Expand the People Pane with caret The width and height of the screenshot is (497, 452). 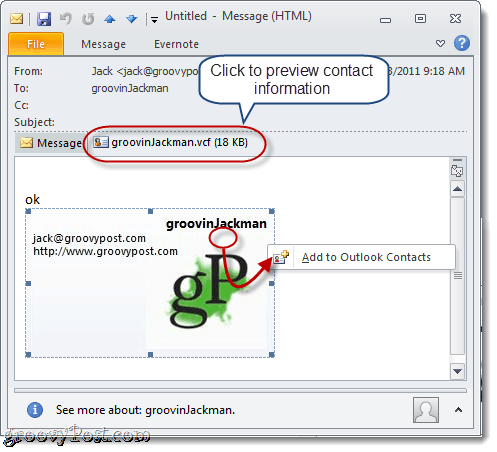click(x=458, y=410)
